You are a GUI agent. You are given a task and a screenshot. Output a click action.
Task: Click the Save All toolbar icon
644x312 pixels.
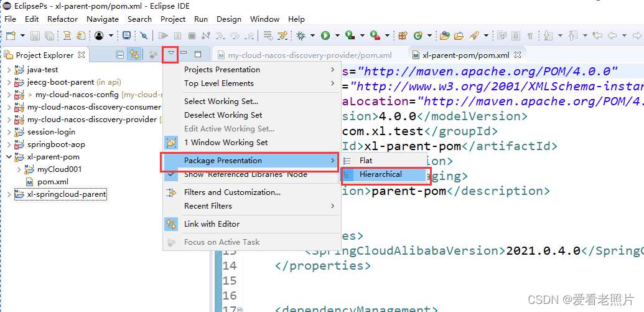pos(49,35)
